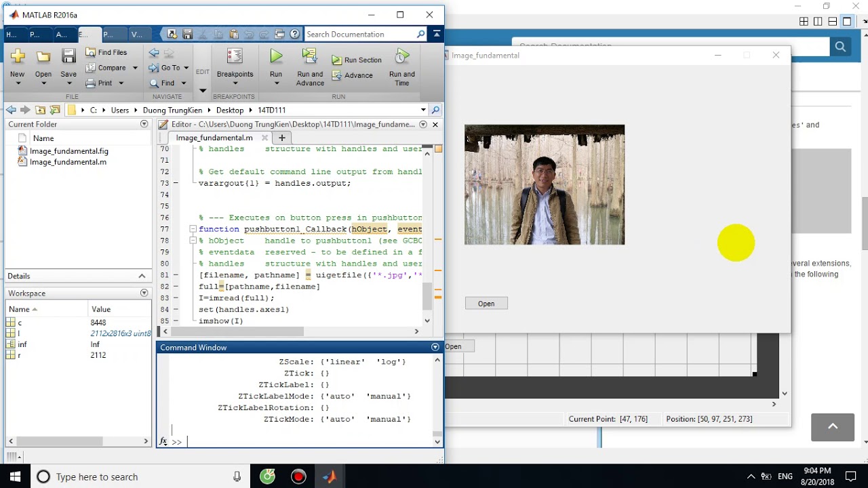Click the Breakpoints icon
The width and height of the screenshot is (868, 488).
click(x=235, y=57)
